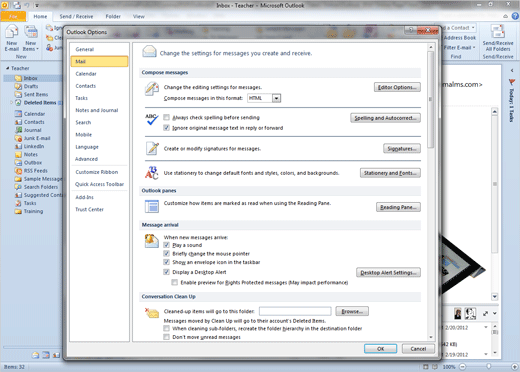Open the New Items ribbon icon
Screen dimensions: 520x372
31,32
